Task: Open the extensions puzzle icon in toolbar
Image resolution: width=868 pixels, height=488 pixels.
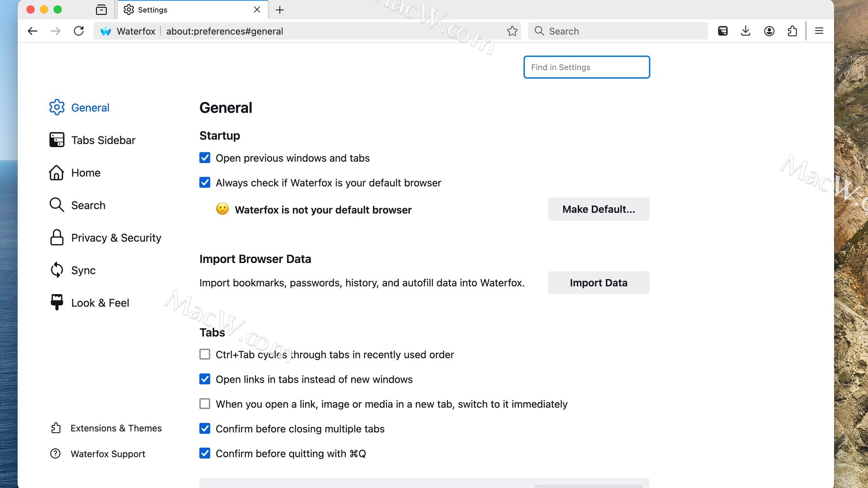Action: tap(792, 31)
